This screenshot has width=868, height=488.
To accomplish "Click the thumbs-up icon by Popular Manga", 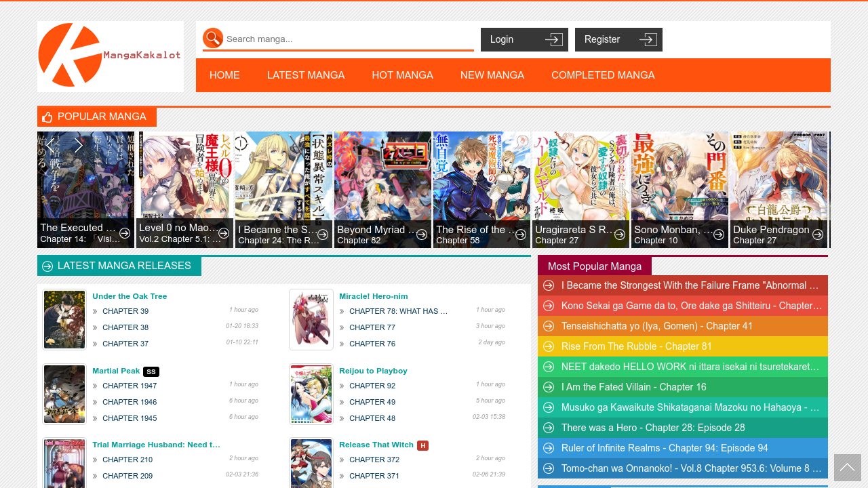I will pyautogui.click(x=47, y=117).
